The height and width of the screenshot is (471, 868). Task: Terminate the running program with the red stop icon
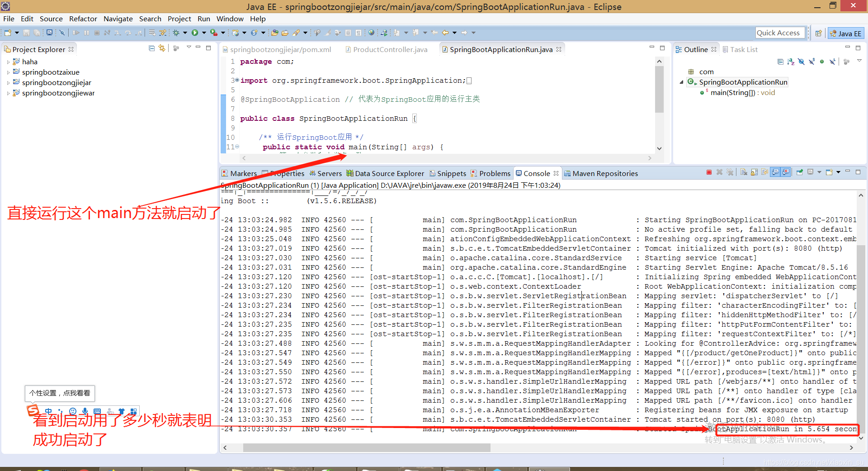(709, 172)
